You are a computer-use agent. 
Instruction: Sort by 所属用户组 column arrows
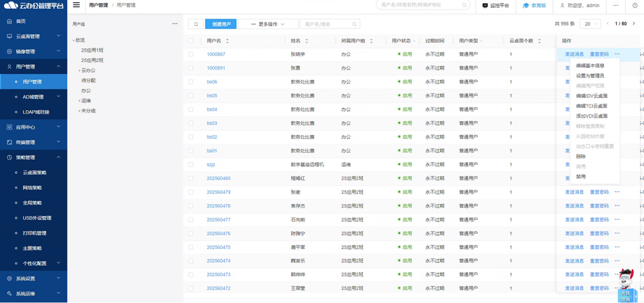(x=371, y=41)
